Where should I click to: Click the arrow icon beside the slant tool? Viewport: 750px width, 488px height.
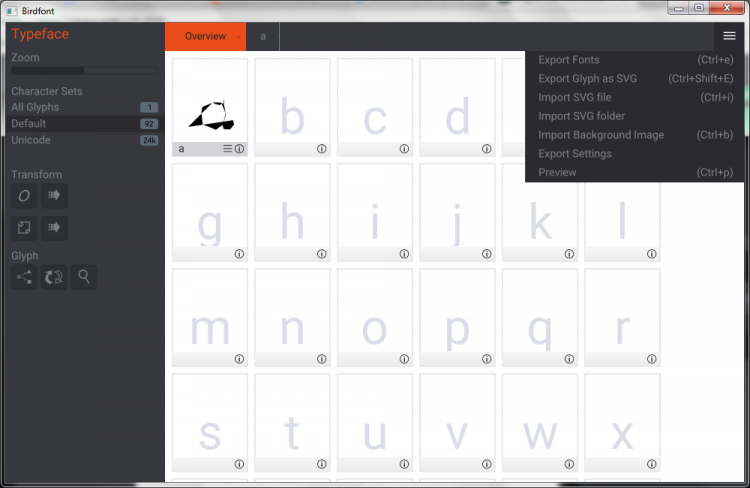pyautogui.click(x=54, y=196)
